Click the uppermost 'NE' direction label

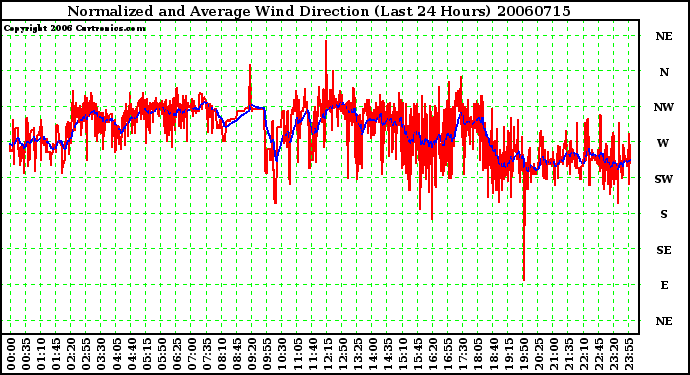click(664, 36)
